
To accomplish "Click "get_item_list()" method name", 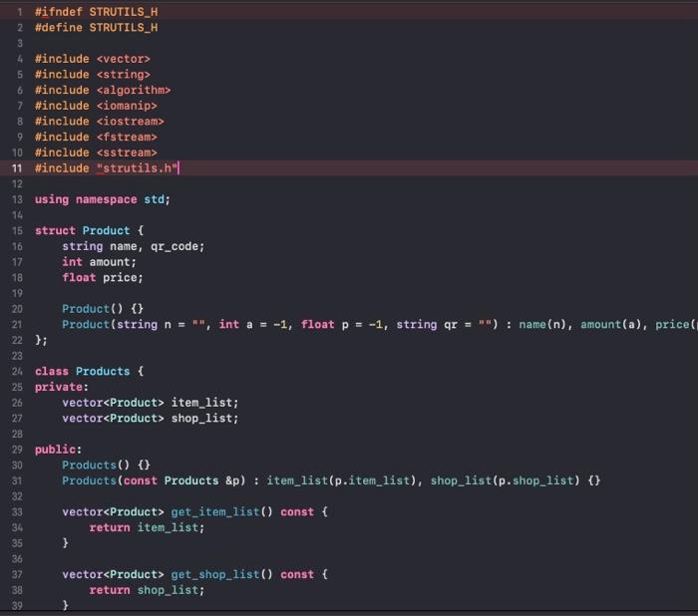I will 221,512.
